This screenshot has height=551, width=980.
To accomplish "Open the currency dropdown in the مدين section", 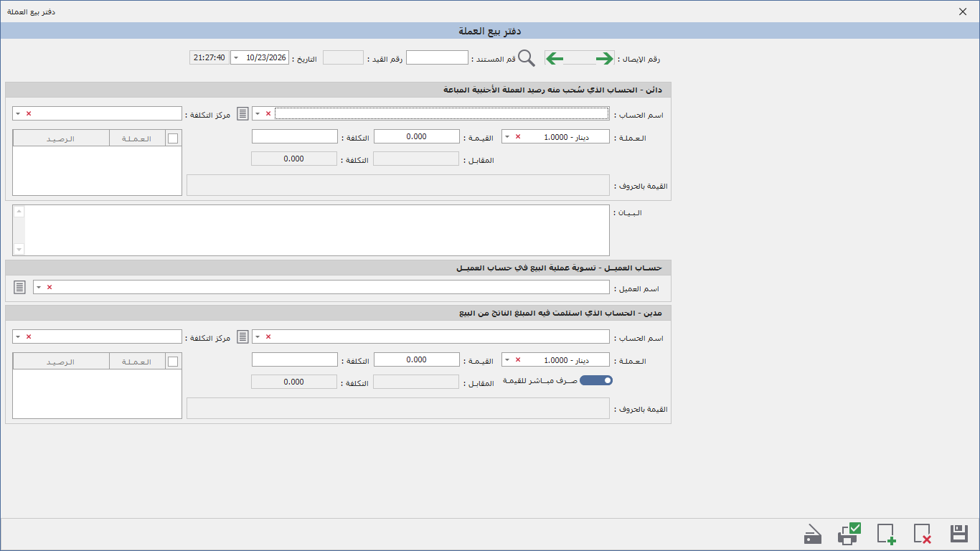I will [507, 359].
